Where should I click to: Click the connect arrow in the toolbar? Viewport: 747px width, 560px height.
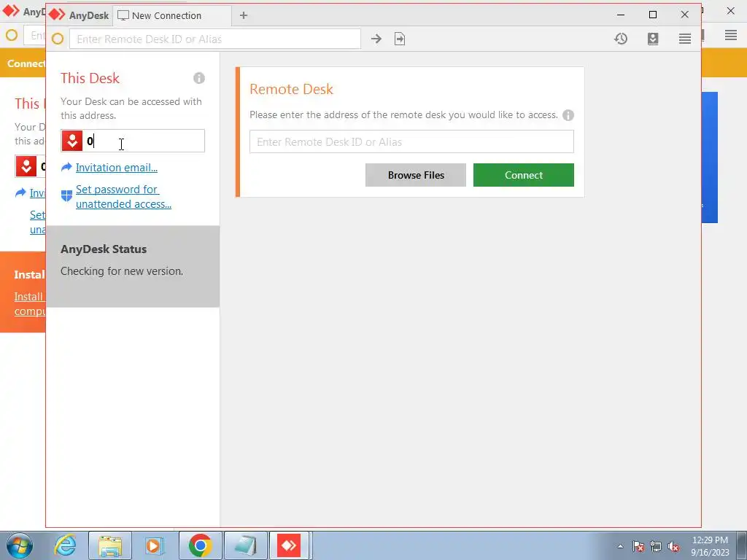[x=376, y=39]
